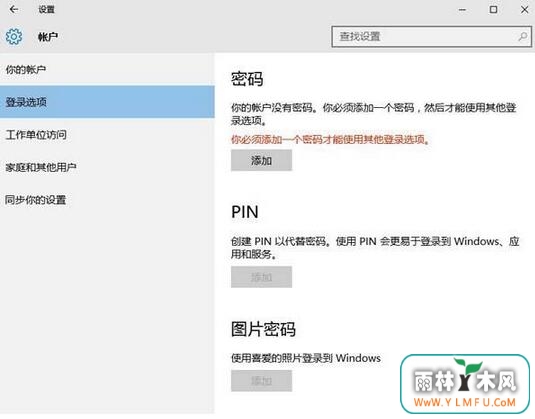Open 家庭和其他用户 section
This screenshot has width=535, height=419.
click(107, 167)
